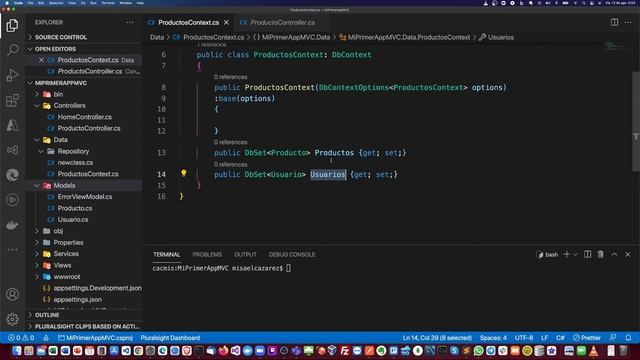The width and height of the screenshot is (640, 360).
Task: Open Usuario.cs in Models folder
Action: tap(73, 220)
